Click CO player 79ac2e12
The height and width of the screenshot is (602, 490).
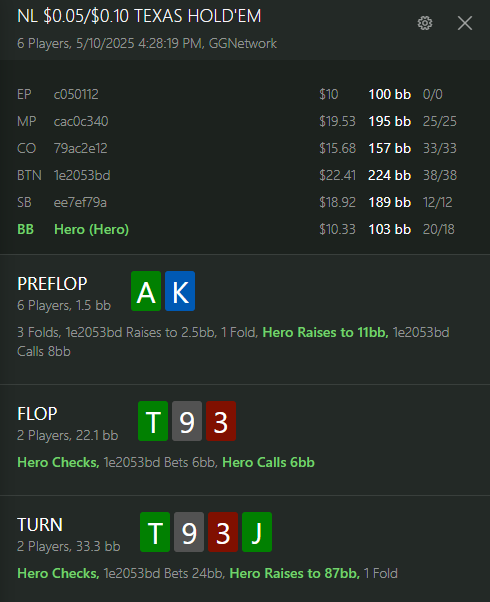pyautogui.click(x=245, y=148)
